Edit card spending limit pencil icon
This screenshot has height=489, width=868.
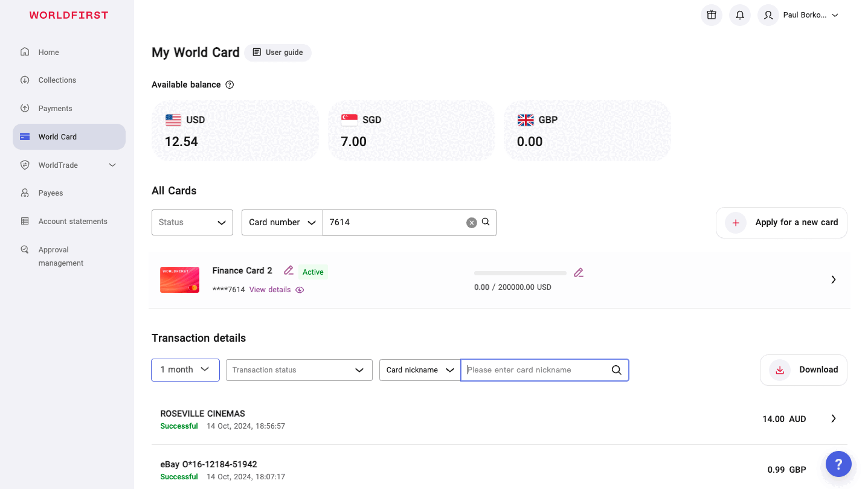click(579, 273)
